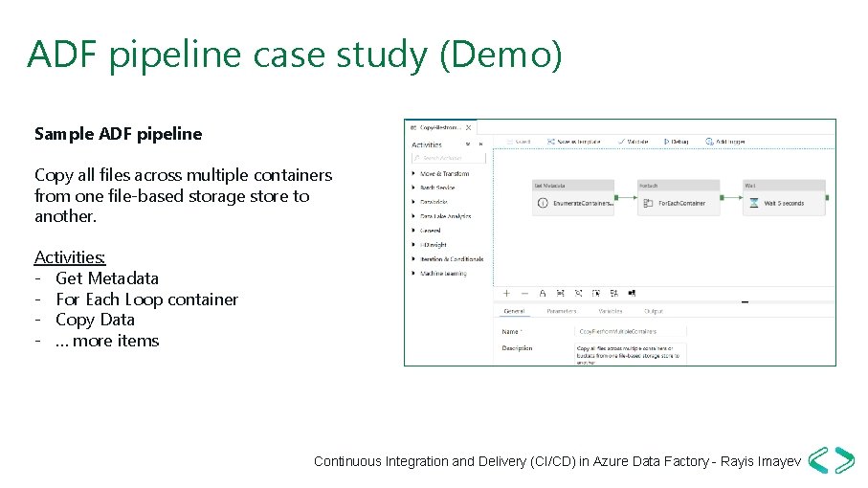Image resolution: width=868 pixels, height=488 pixels.
Task: Expand the Move & Transform category
Action: coord(441,173)
